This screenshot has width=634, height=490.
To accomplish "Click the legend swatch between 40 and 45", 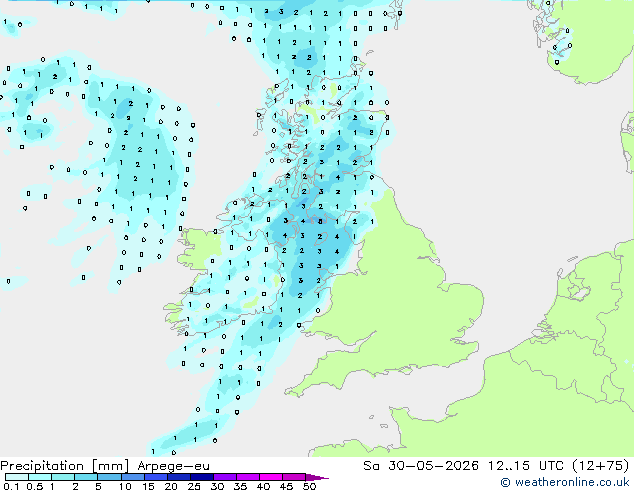I will (271, 477).
